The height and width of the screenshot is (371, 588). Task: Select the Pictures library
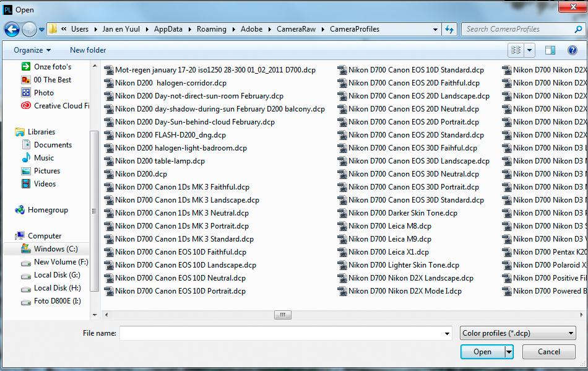[x=40, y=171]
